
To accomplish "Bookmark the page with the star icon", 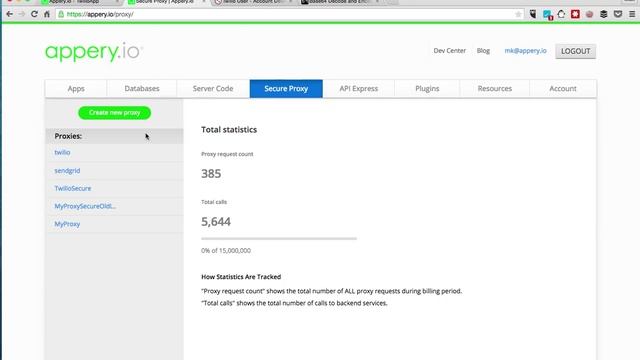I will tap(518, 14).
